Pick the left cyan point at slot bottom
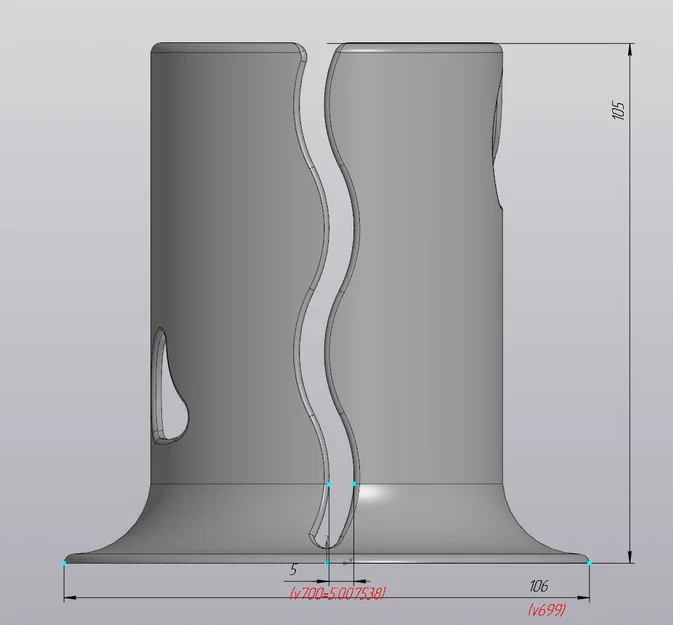The image size is (673, 625). pyautogui.click(x=329, y=484)
